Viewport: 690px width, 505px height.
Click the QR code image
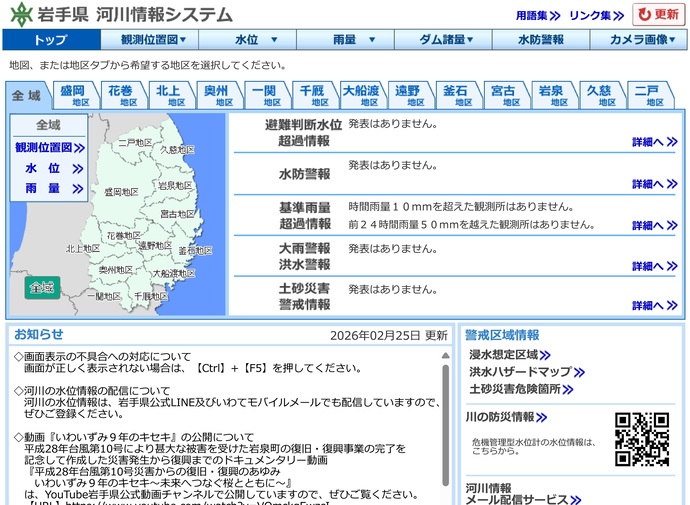tap(642, 439)
